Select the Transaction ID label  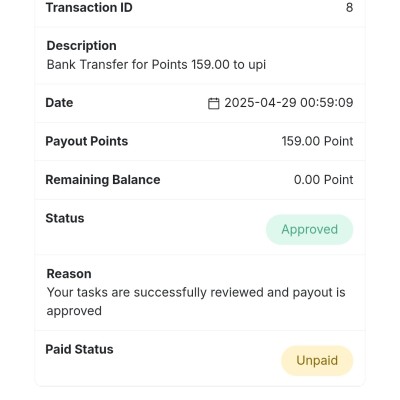coord(89,8)
